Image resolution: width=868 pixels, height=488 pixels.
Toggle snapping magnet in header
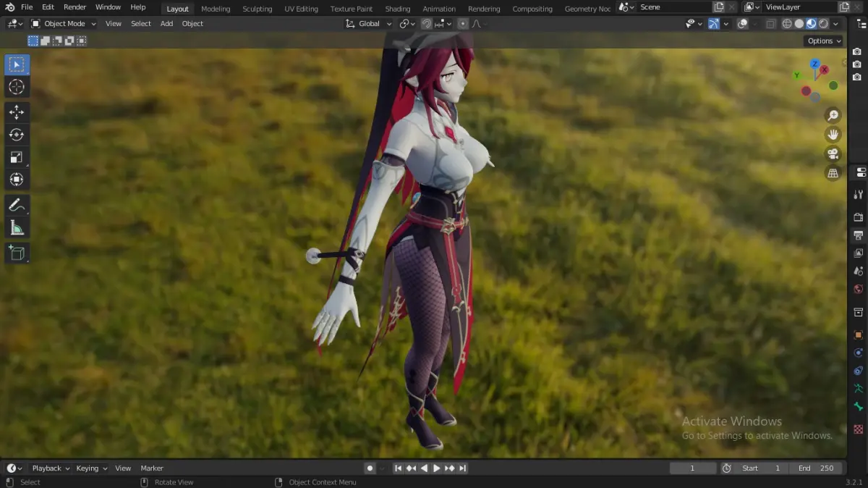[x=427, y=23]
